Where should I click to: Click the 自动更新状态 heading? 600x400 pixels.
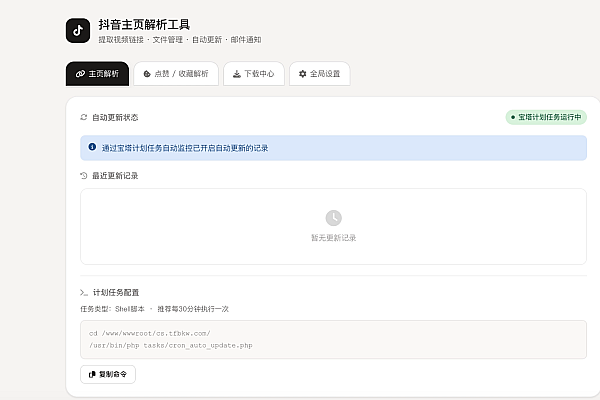click(x=115, y=118)
